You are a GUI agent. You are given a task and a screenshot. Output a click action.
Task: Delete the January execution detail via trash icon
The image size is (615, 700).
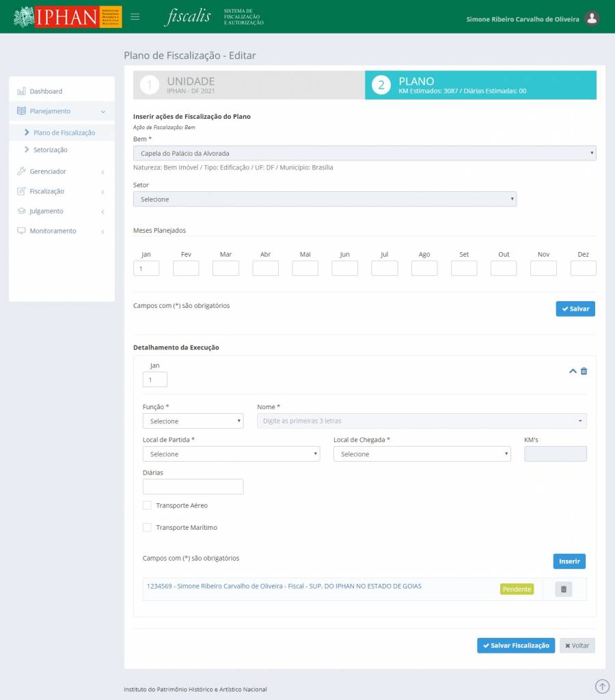pyautogui.click(x=584, y=371)
